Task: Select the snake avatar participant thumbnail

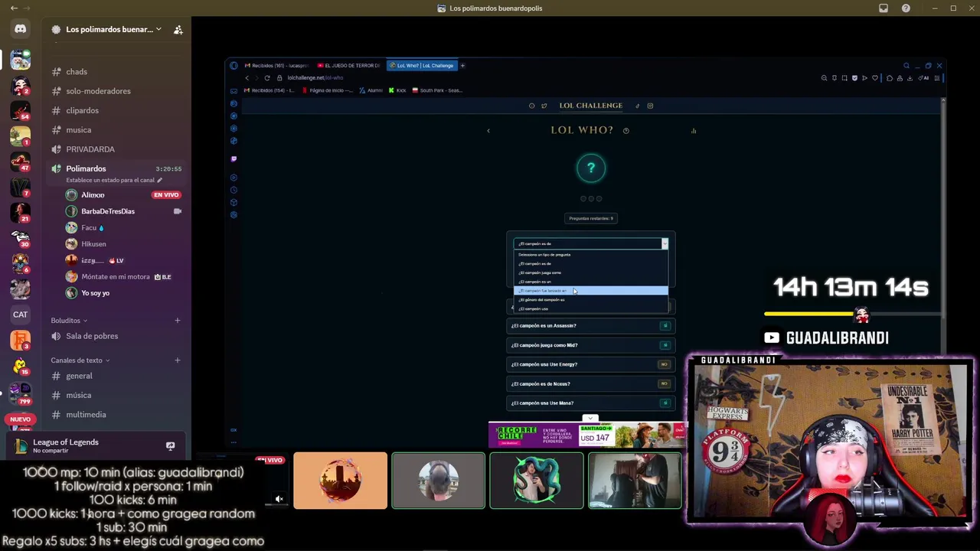Action: [537, 481]
